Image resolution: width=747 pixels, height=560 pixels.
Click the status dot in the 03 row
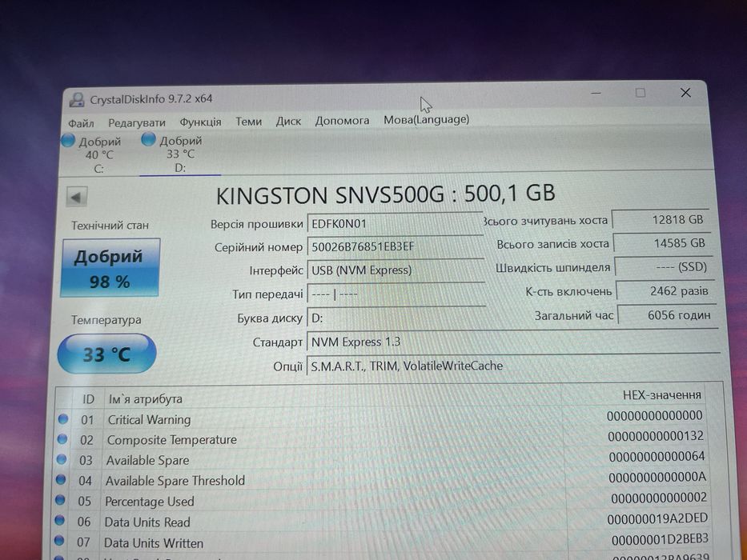[x=62, y=459]
